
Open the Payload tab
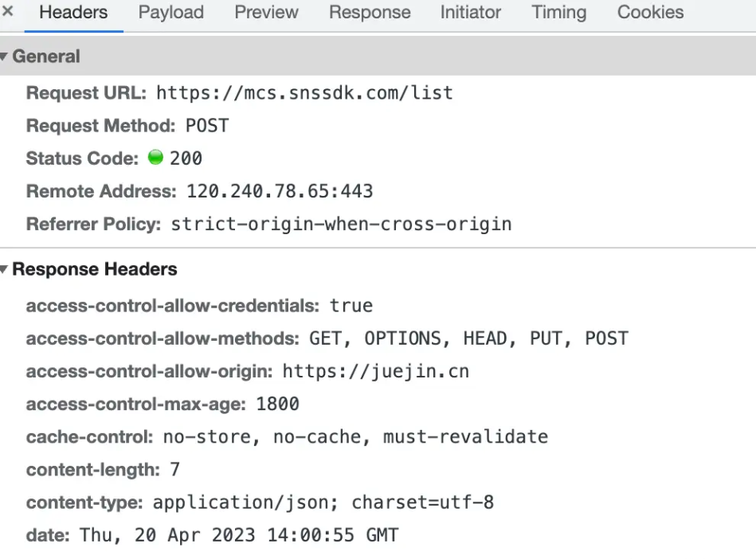(x=170, y=13)
